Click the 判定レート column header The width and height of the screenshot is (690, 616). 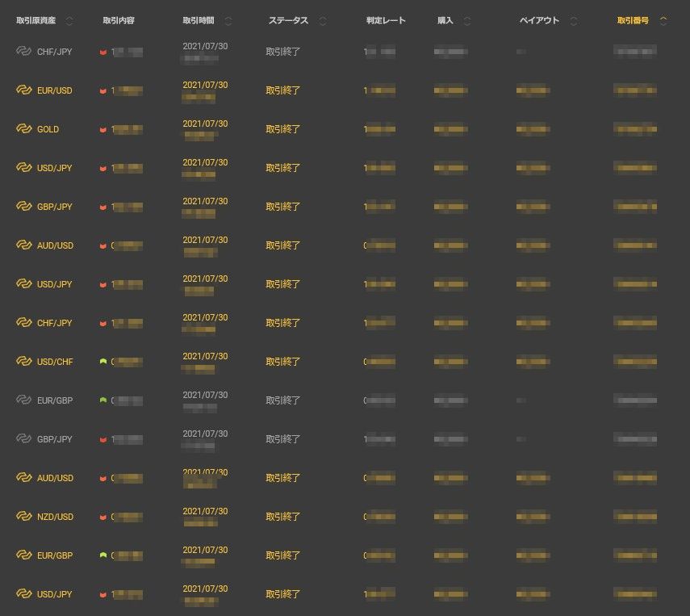(386, 21)
